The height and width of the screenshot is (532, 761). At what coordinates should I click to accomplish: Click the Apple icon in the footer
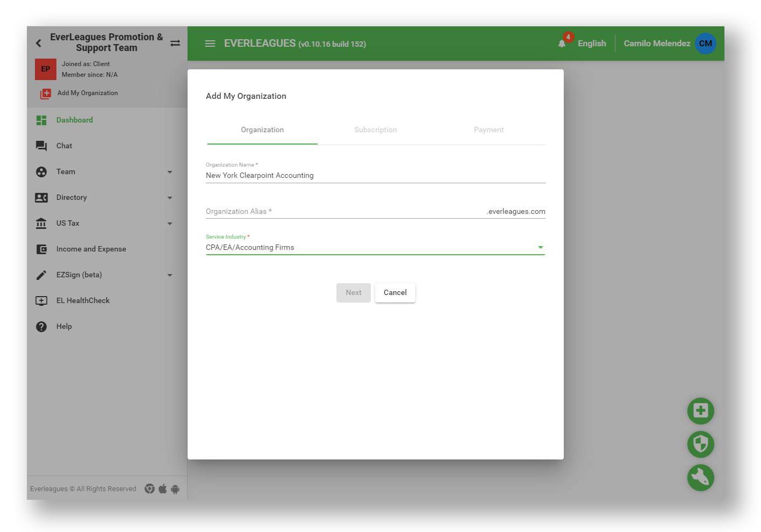[x=162, y=489]
